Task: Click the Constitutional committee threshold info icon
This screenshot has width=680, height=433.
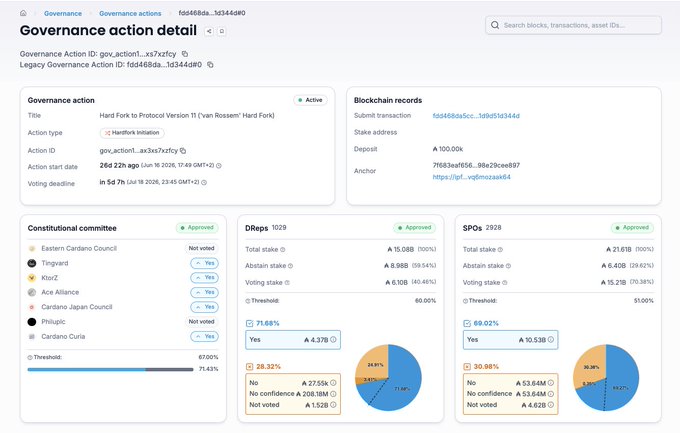Action: click(30, 358)
